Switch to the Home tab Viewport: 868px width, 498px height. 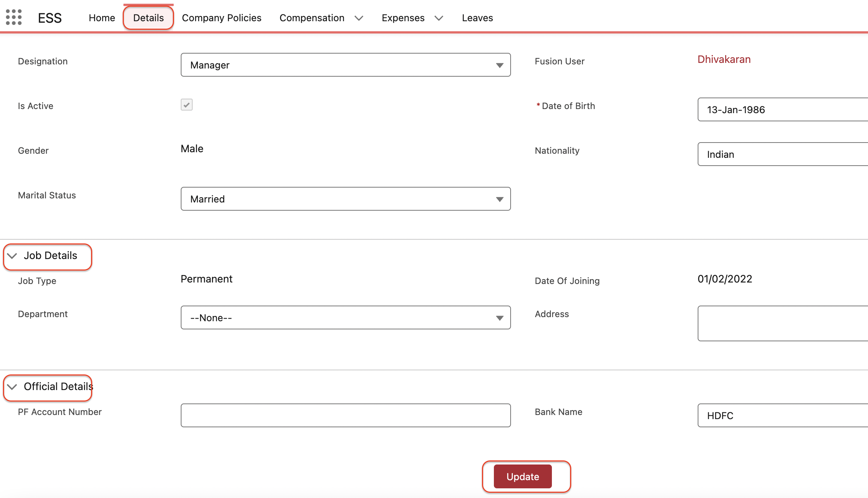pos(102,18)
